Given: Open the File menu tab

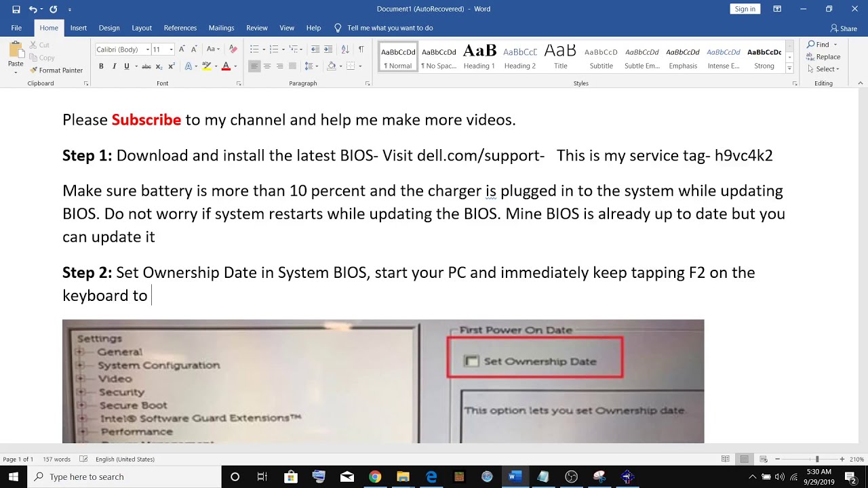Looking at the screenshot, I should point(16,28).
